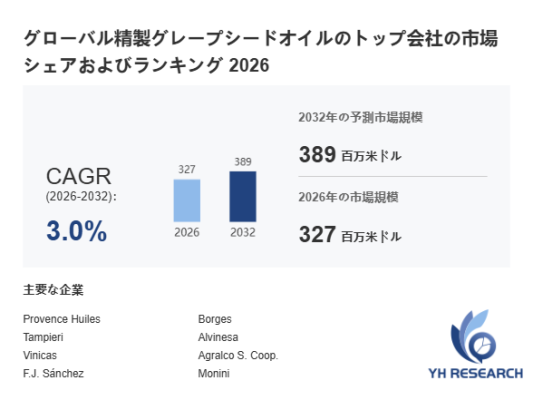
Task: Click the Agralco S. Coop. company name
Action: [x=238, y=355]
